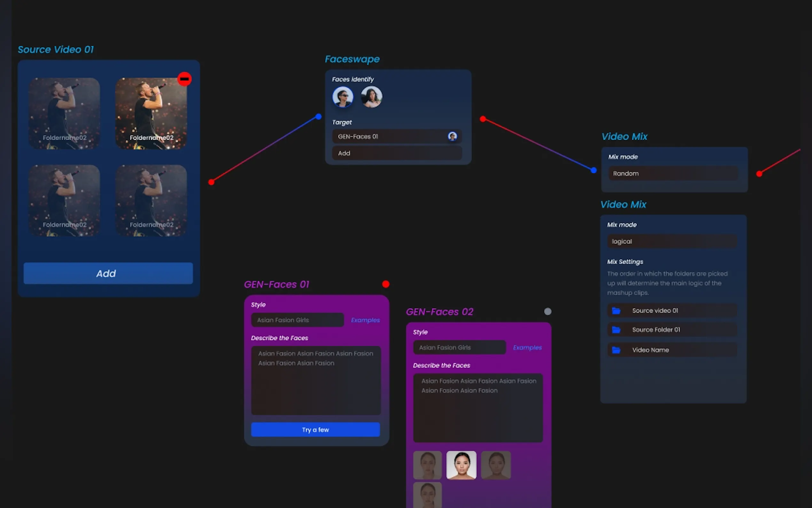This screenshot has height=508, width=812.
Task: Click the avatar icon in the GEN-Faces 01 target row
Action: pyautogui.click(x=452, y=136)
